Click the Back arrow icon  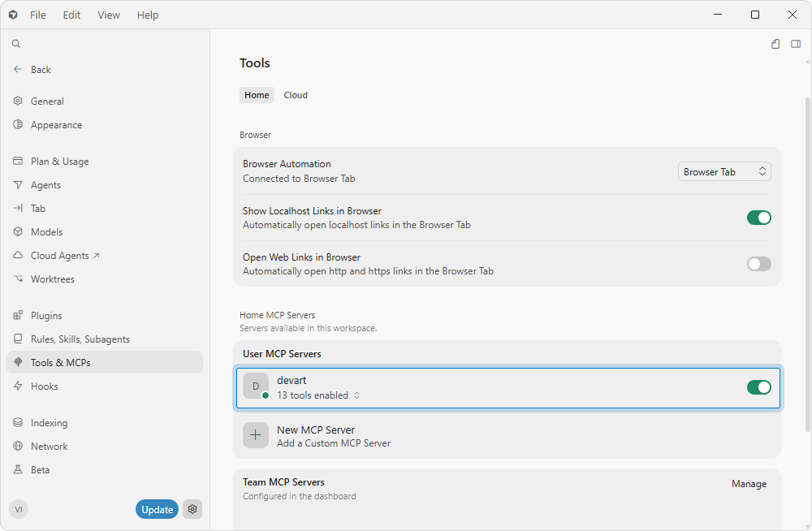pyautogui.click(x=18, y=69)
